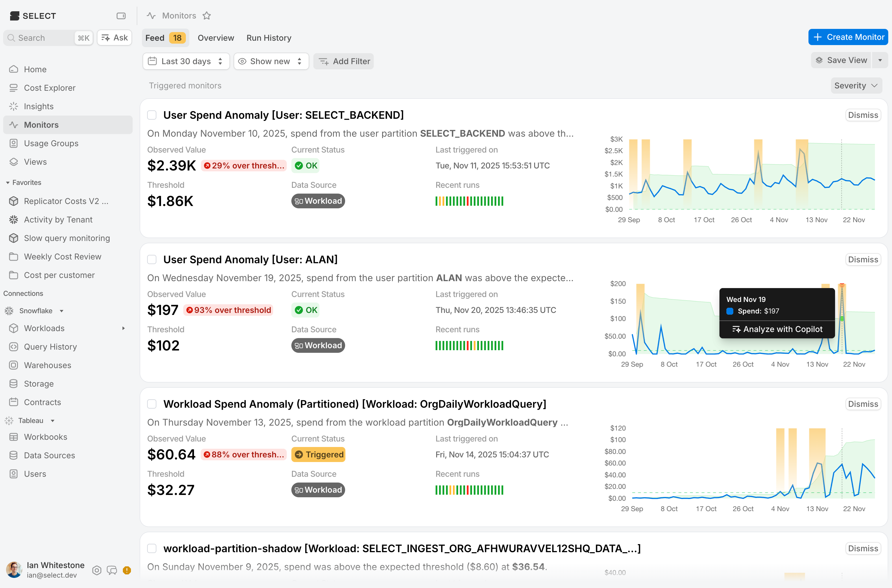This screenshot has width=892, height=588.
Task: Dismiss the workload-partition-shadow alert
Action: point(863,548)
